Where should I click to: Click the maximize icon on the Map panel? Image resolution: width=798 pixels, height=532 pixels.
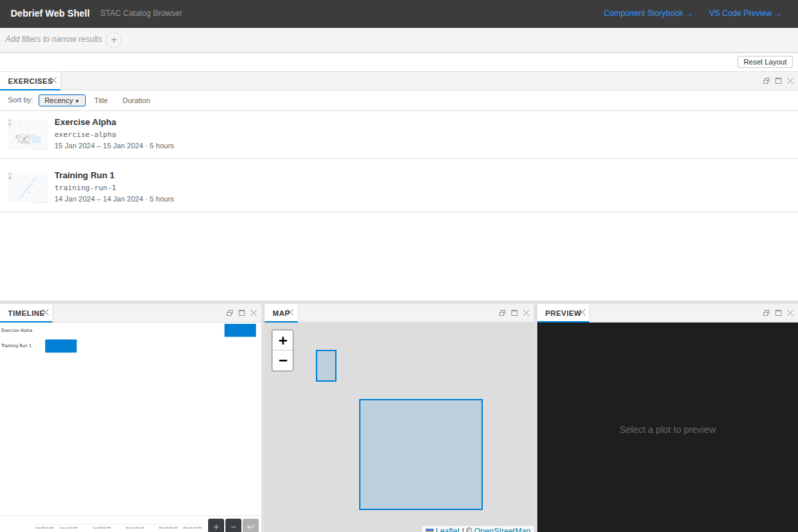click(514, 313)
